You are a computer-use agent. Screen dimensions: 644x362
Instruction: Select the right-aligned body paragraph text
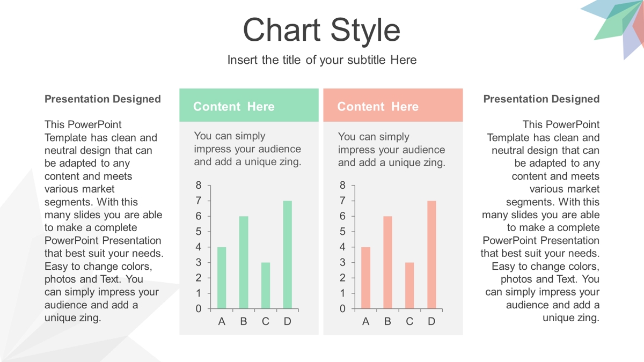(x=540, y=221)
